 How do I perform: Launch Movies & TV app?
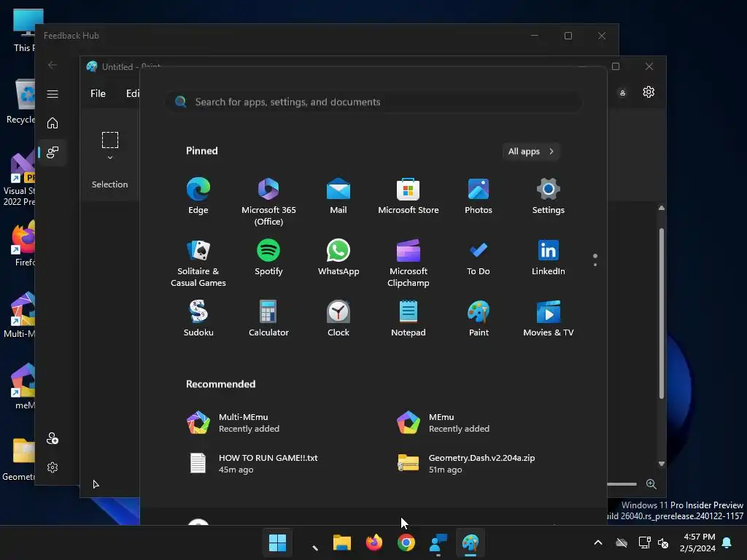(x=549, y=319)
